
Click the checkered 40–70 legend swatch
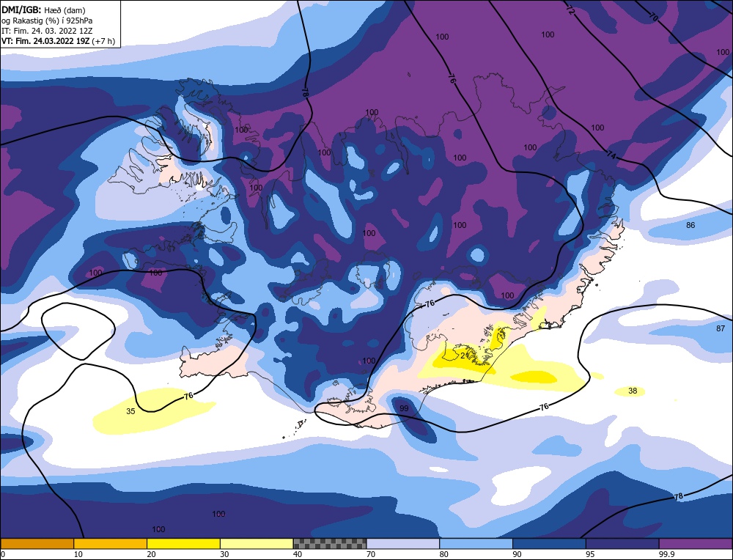pos(330,544)
